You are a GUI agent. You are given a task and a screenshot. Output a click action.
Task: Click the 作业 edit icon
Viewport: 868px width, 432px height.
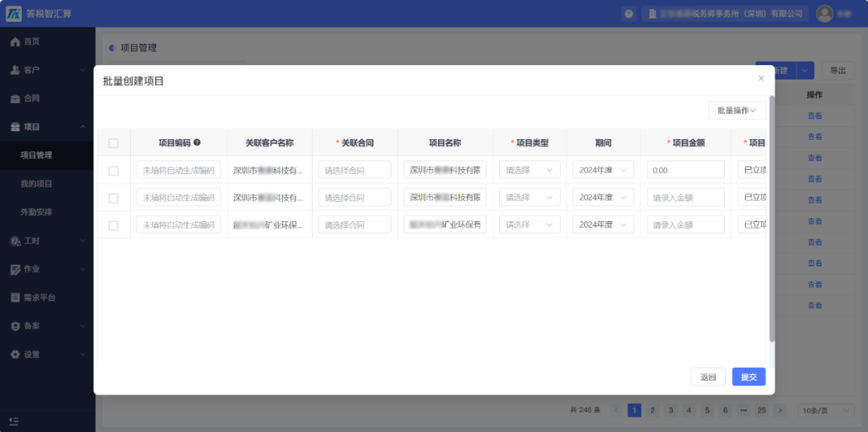pos(15,269)
